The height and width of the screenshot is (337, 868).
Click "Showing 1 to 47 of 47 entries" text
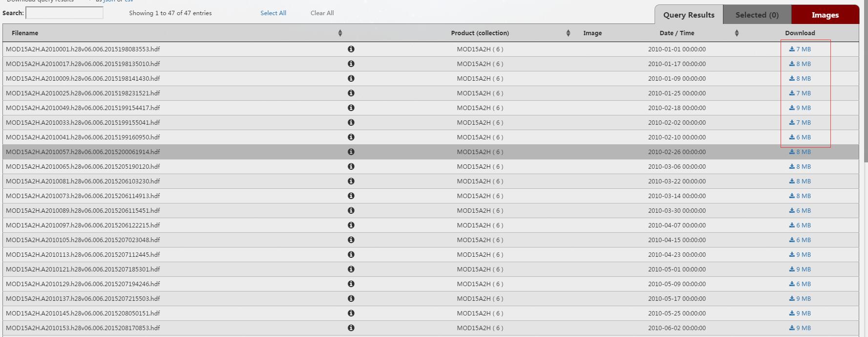[x=170, y=13]
